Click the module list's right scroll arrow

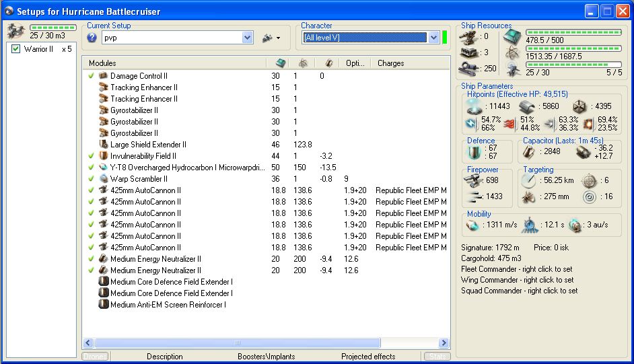coord(443,343)
